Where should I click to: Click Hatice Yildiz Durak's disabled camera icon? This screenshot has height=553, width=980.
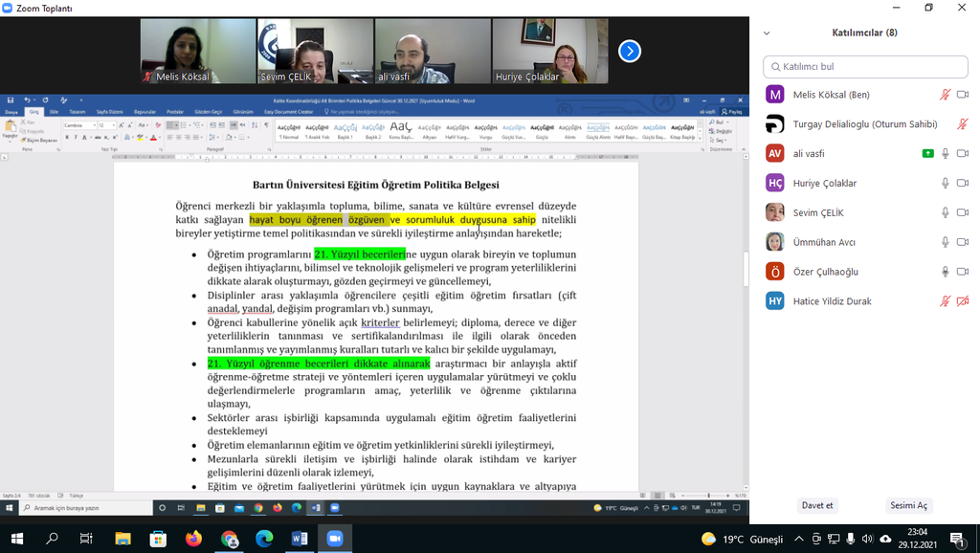(963, 301)
